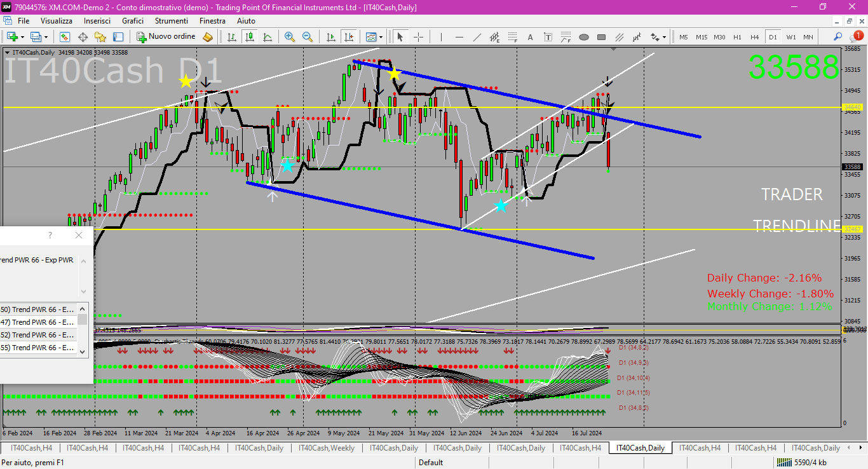Expand the Profiles dropdown arrow
This screenshot has height=469, width=868.
point(46,37)
